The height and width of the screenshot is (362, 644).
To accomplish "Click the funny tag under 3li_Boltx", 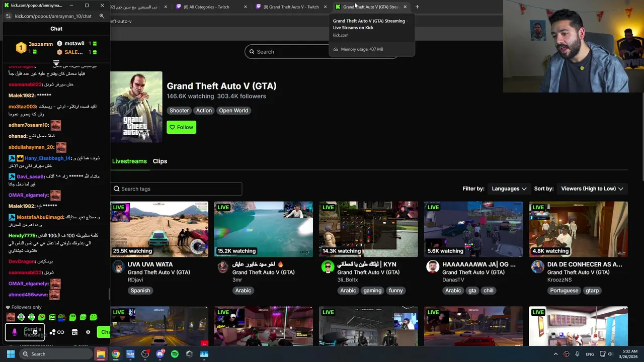I will click(x=396, y=291).
